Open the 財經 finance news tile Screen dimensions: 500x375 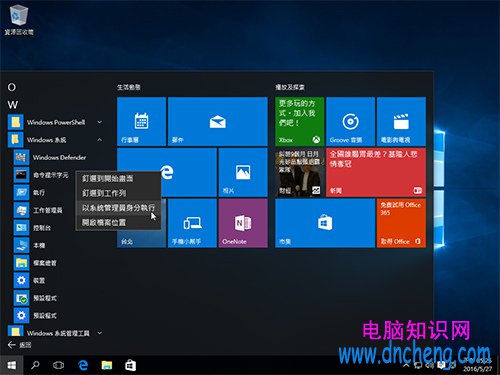point(299,172)
